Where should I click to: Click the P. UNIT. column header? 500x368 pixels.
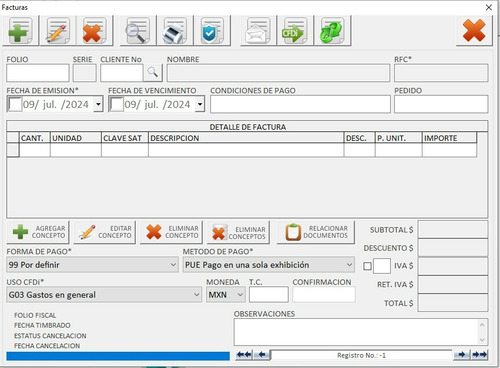click(x=399, y=138)
